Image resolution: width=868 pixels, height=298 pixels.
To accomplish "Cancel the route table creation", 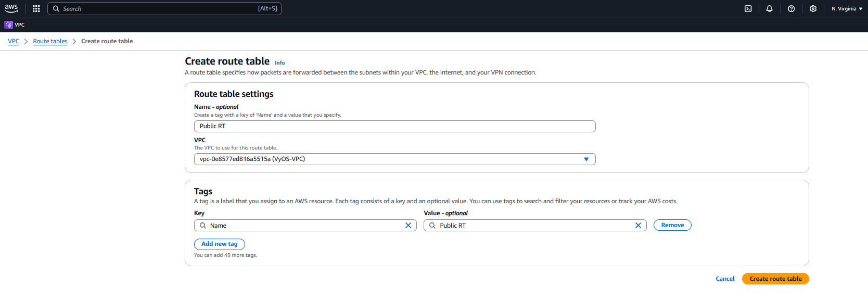I will (x=724, y=279).
